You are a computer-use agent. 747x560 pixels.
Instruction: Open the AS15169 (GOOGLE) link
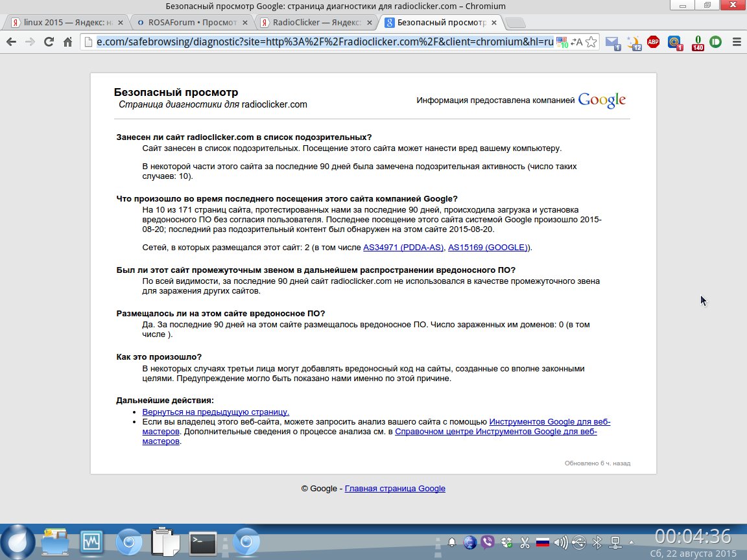click(488, 248)
